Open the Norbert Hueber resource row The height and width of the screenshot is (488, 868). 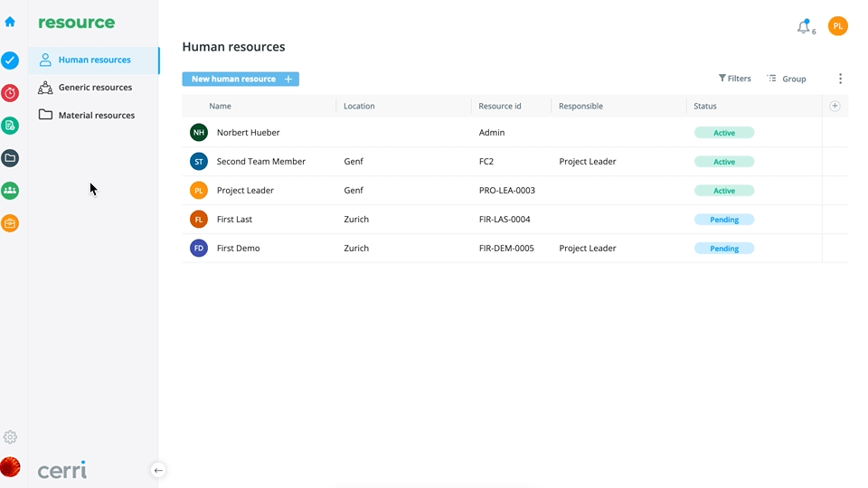(x=514, y=132)
